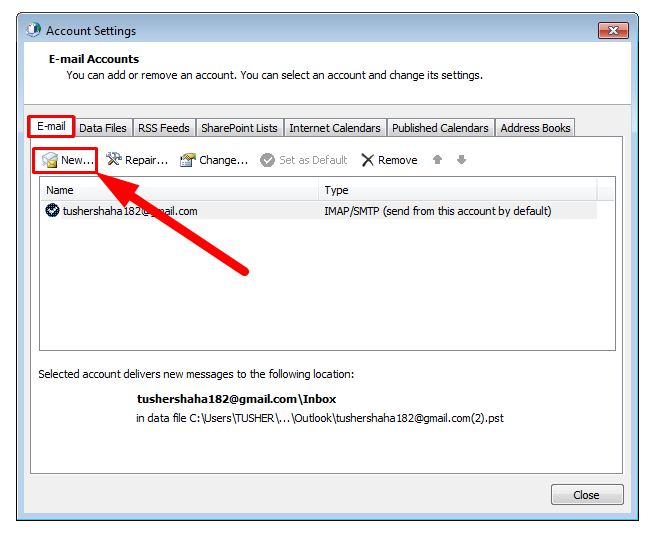Click the Repair account button
The width and height of the screenshot is (658, 538).
pos(137,160)
